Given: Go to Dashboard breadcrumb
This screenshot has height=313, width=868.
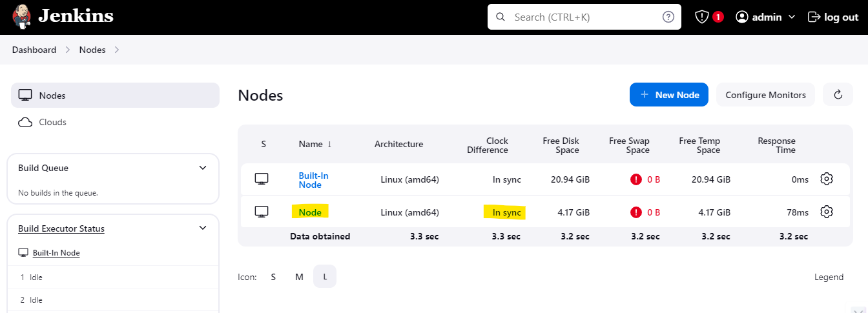Looking at the screenshot, I should pos(34,50).
